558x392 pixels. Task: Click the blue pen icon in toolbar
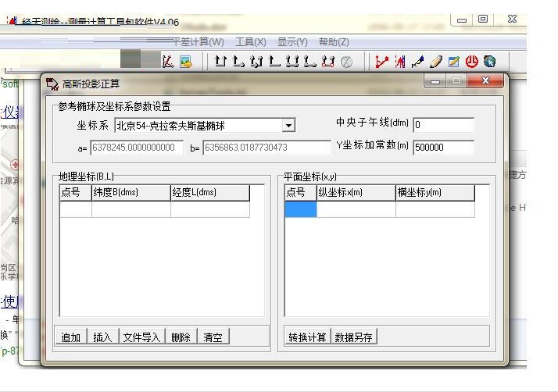[x=418, y=62]
